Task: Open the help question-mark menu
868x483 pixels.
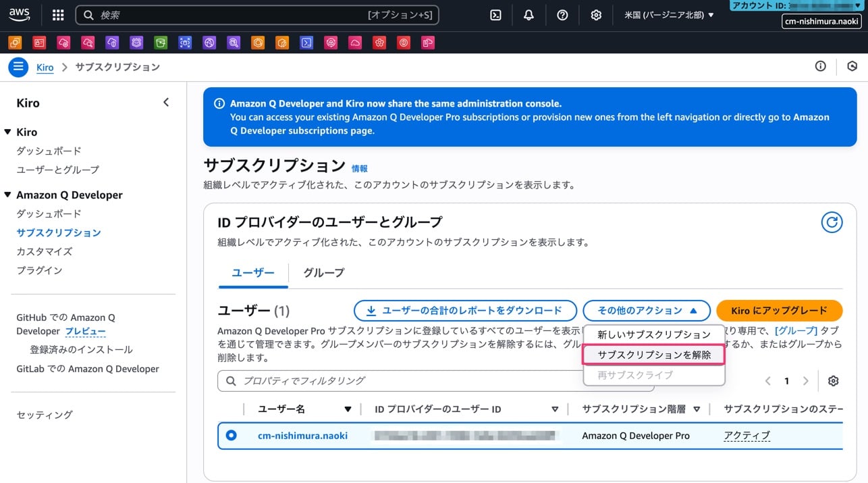Action: click(562, 15)
